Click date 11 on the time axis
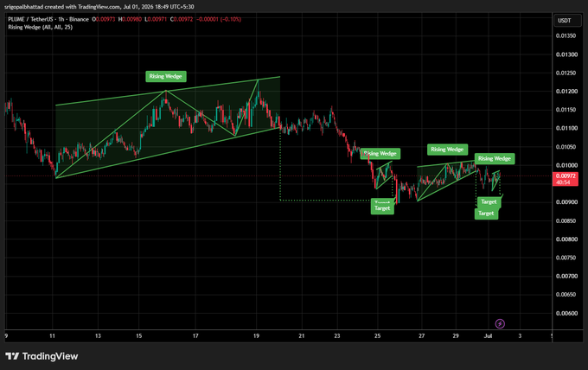Image resolution: width=588 pixels, height=370 pixels. tap(52, 336)
